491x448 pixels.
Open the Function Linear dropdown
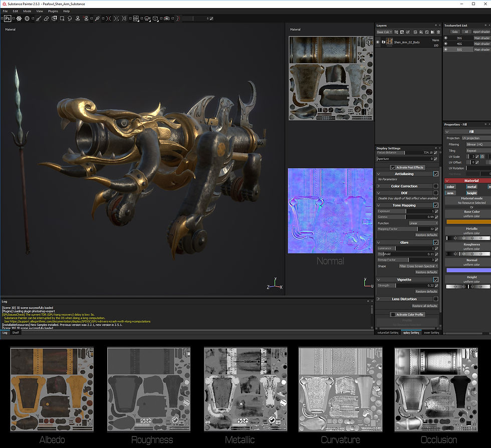[423, 223]
